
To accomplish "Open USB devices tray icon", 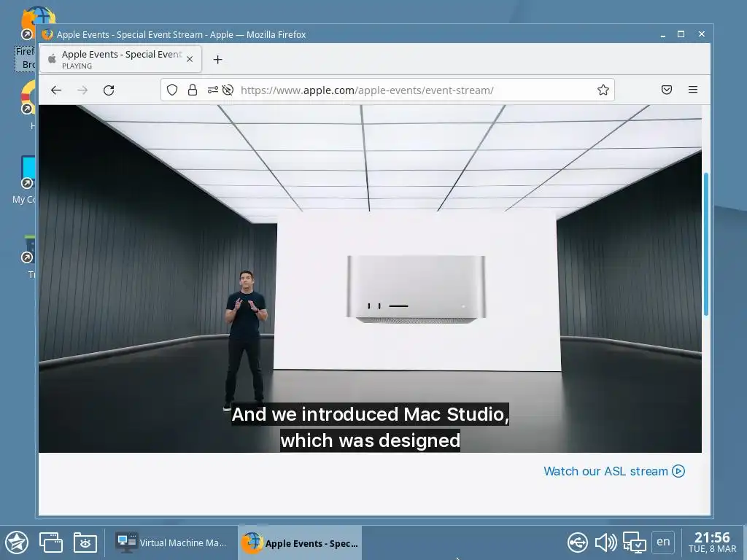I will coord(578,542).
